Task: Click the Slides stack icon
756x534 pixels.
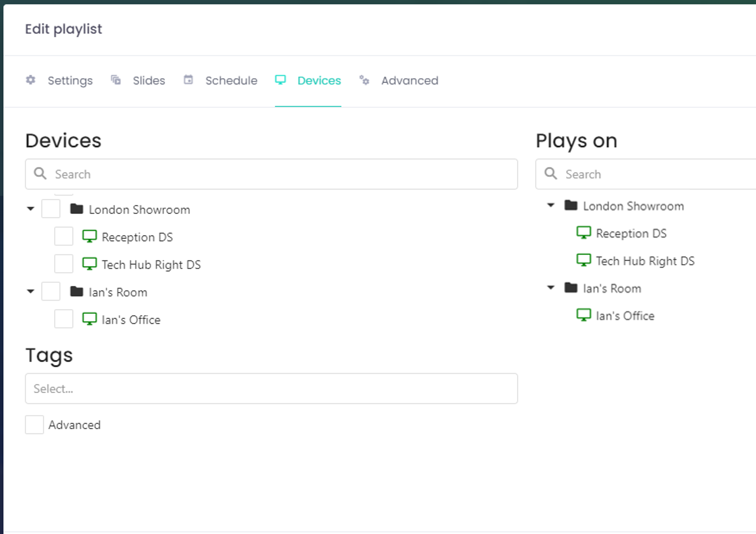Action: point(116,80)
